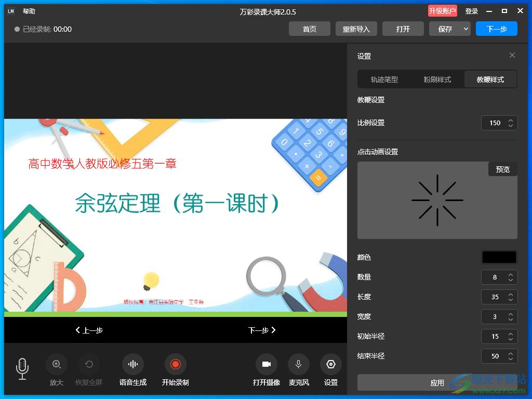The width and height of the screenshot is (532, 399).
Task: Click the length input field showing 35
Action: coord(495,297)
